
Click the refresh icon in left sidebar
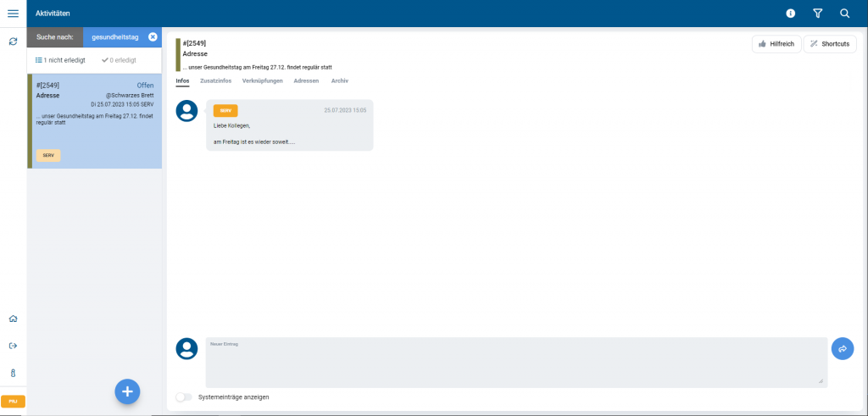tap(13, 41)
